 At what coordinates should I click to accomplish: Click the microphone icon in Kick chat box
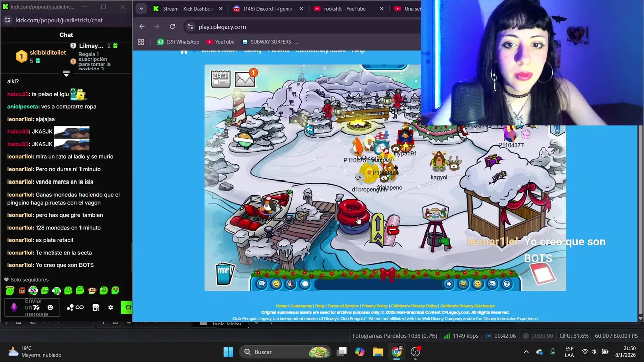14,307
